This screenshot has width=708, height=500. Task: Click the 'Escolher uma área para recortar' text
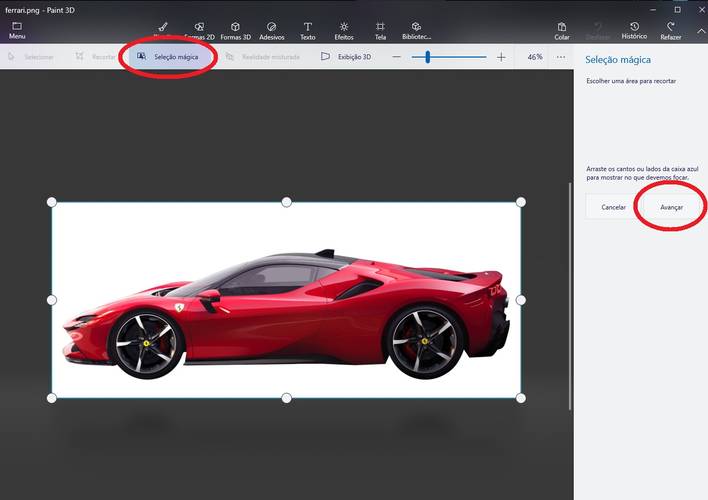tap(631, 81)
